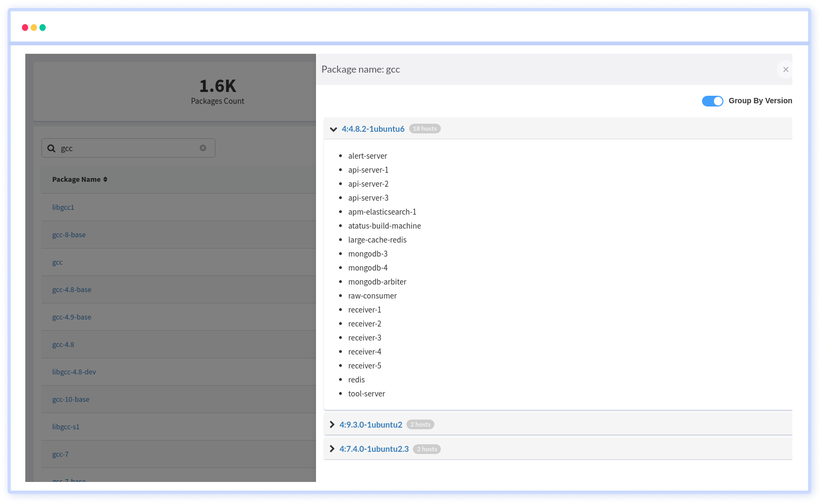Open the libgcc-4.8-dev package
This screenshot has width=822, height=504.
[x=74, y=372]
